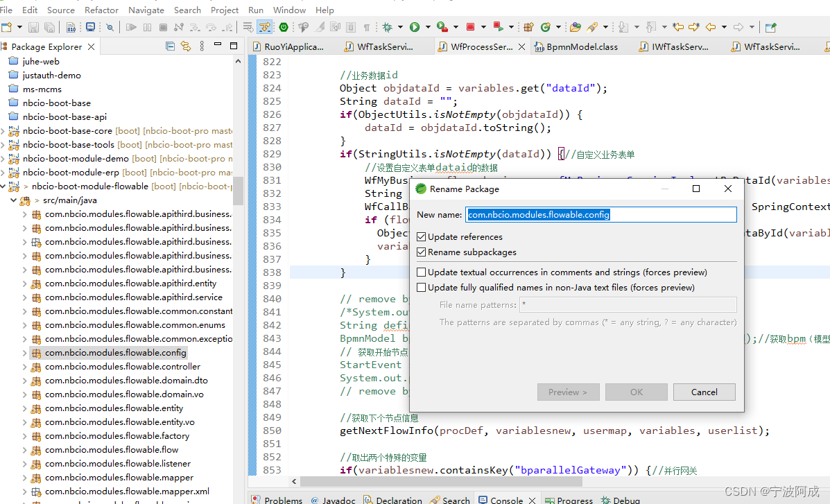
Task: Open the Problems bottom tab
Action: 277,500
